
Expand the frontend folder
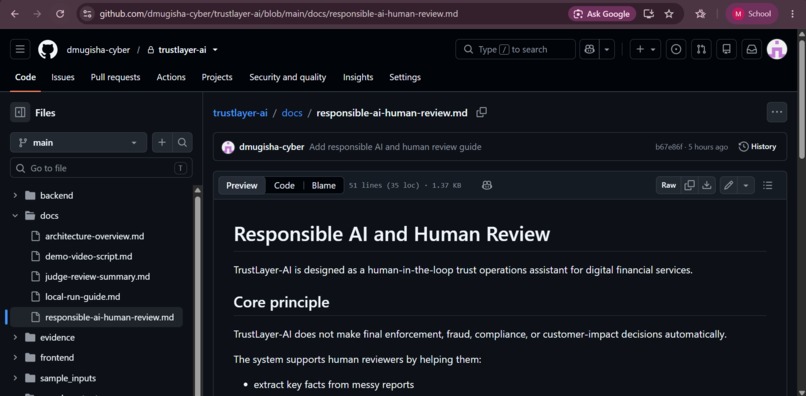[15, 358]
